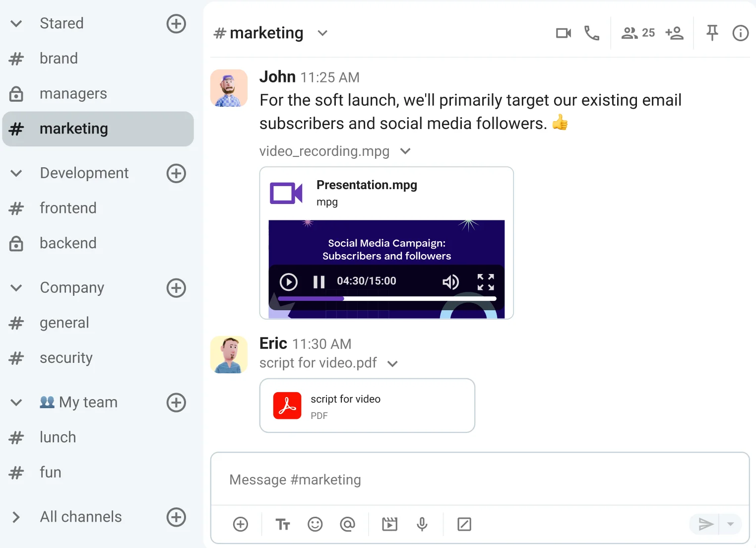Add people to the marketing channel
Viewport: 756px width, 548px height.
pos(675,33)
